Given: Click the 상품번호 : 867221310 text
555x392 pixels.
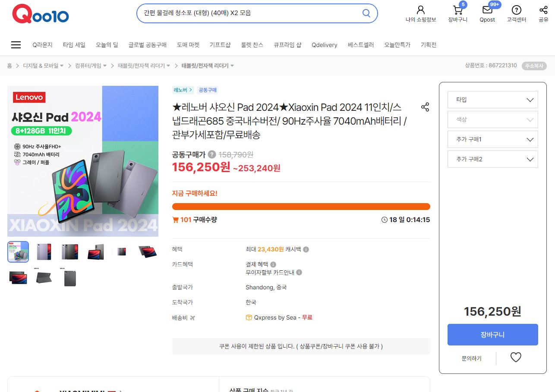Looking at the screenshot, I should pos(491,66).
